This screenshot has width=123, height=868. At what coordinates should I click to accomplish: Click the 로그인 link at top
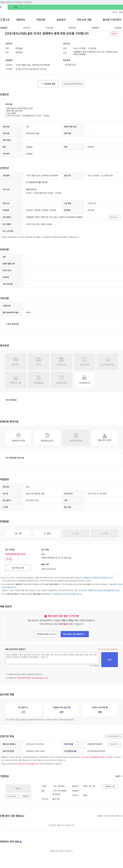tap(115, 12)
